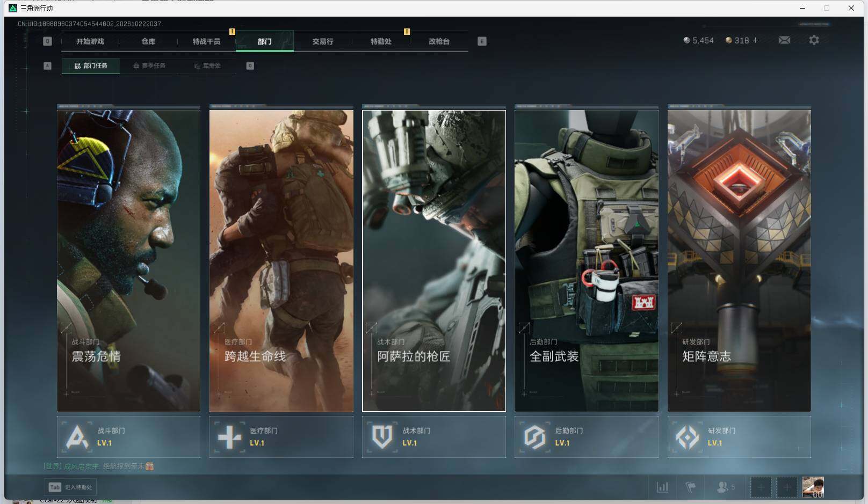
Task: Click the Tab 进入特勤处 button
Action: 70,487
